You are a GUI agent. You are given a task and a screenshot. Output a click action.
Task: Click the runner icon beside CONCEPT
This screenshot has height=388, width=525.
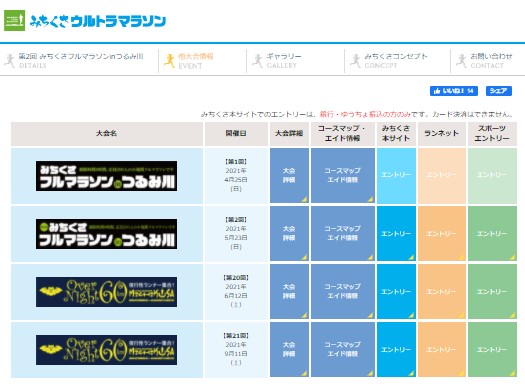tap(355, 61)
